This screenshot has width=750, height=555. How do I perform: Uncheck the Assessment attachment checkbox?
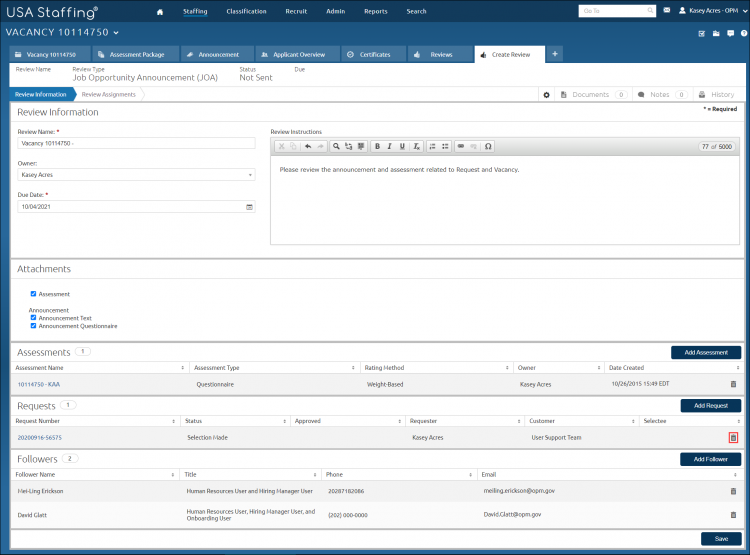click(x=33, y=294)
